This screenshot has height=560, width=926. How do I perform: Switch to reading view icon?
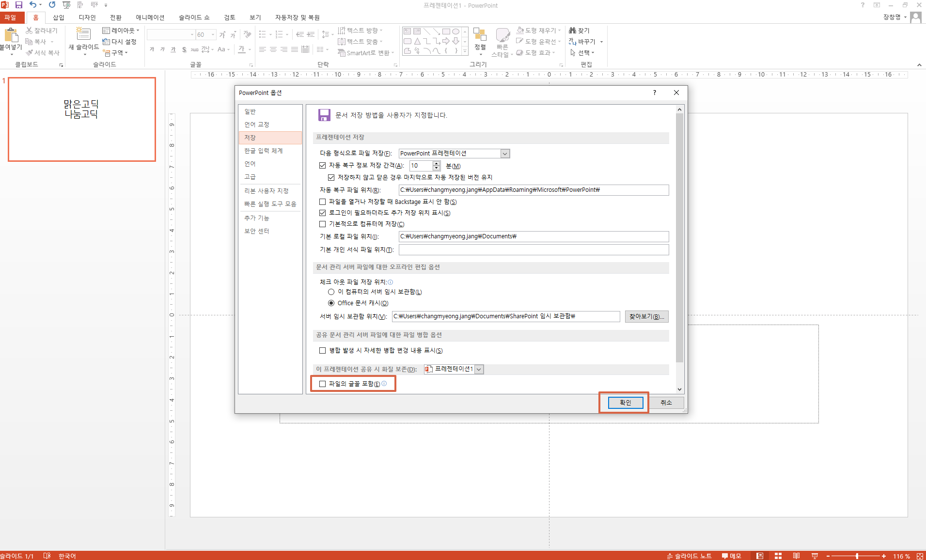coord(796,556)
